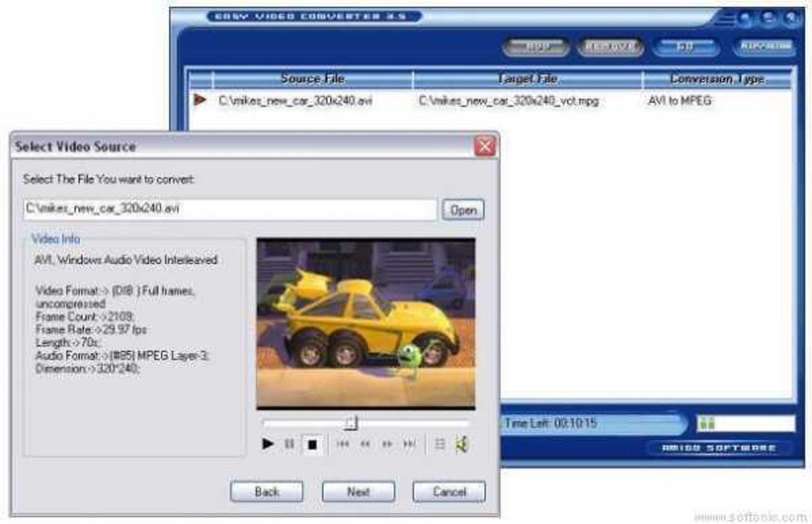Click the 'AVI, Windows Audio Video Interleaved' line
Screen dimensions: 812x524
pyautogui.click(x=125, y=260)
